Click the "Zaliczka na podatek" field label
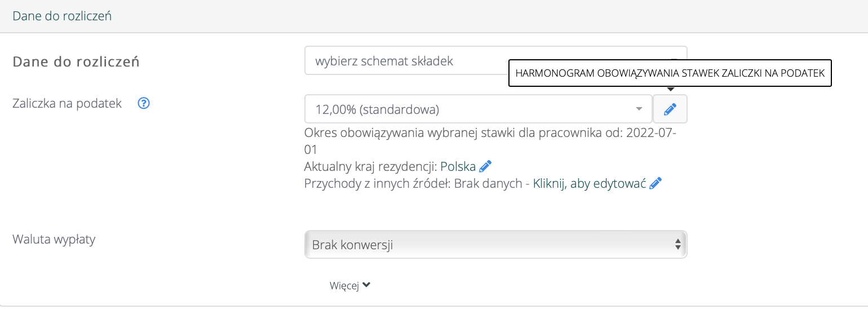The height and width of the screenshot is (309, 868). tap(67, 104)
